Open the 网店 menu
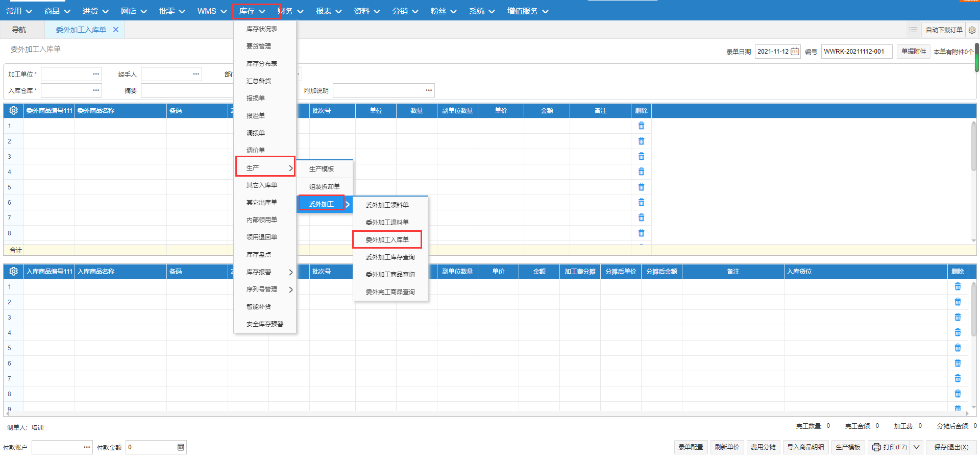Viewport: 980px width, 460px height. (x=134, y=11)
